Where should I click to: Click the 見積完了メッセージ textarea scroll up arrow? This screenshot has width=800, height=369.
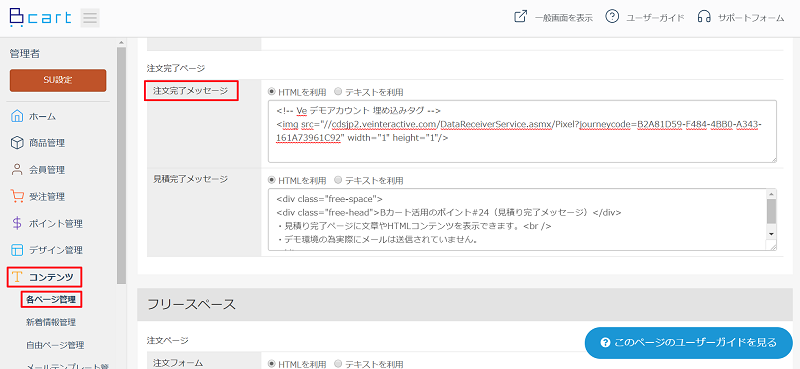[x=771, y=193]
